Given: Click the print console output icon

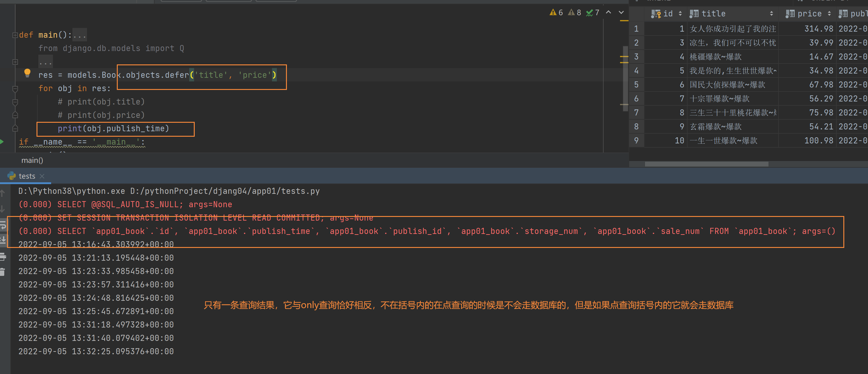Looking at the screenshot, I should [x=3, y=257].
